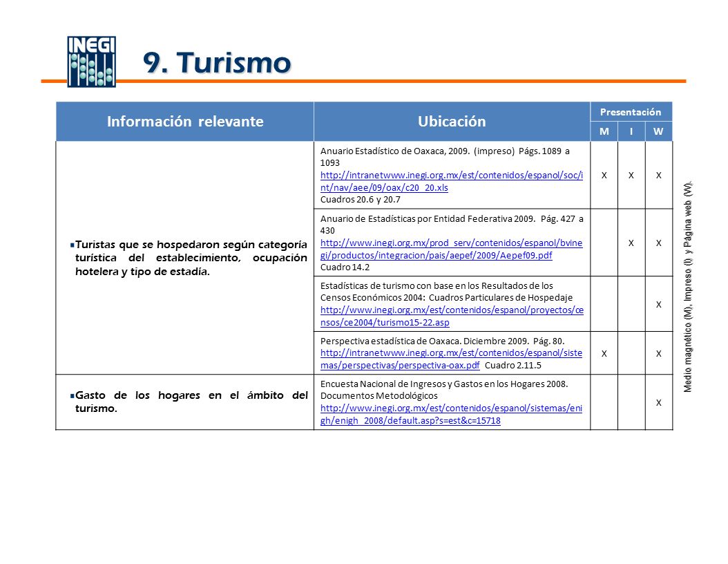Select the text 'Gasto de los hogares'

[x=137, y=395]
